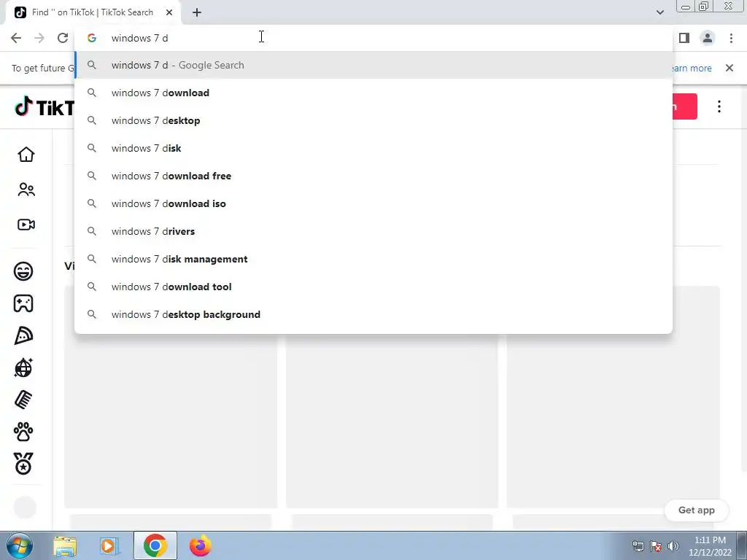Image resolution: width=747 pixels, height=560 pixels.
Task: Select the Comedy smiley face category icon
Action: click(x=23, y=271)
